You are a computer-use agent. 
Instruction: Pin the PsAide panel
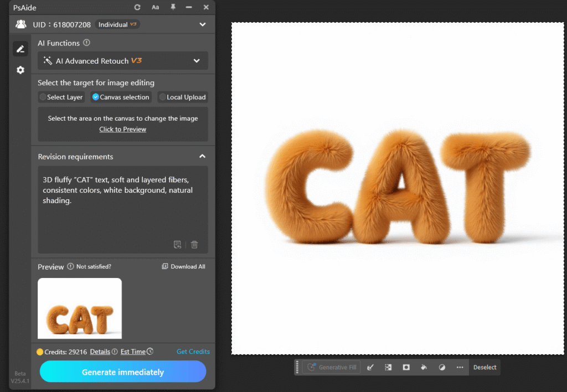(x=173, y=7)
